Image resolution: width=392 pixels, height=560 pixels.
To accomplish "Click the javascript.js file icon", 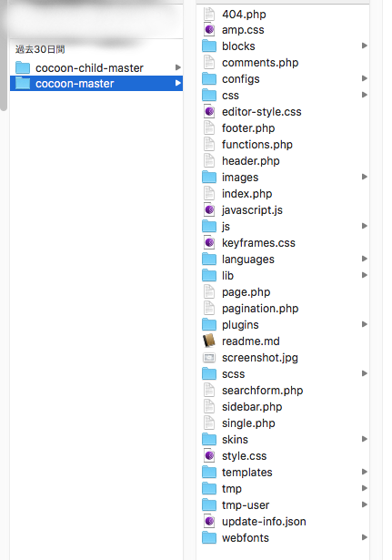I will (209, 210).
